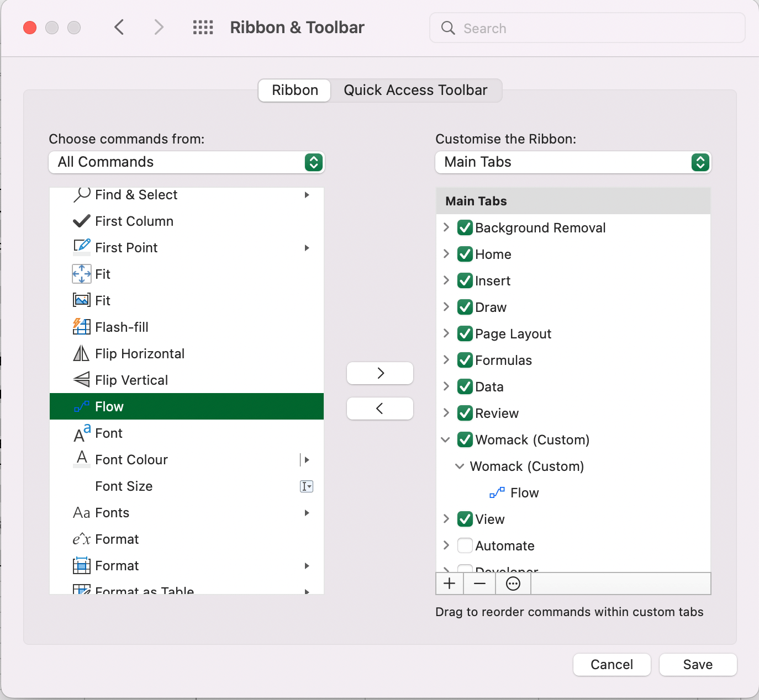Click in the Search field
This screenshot has width=759, height=700.
587,28
